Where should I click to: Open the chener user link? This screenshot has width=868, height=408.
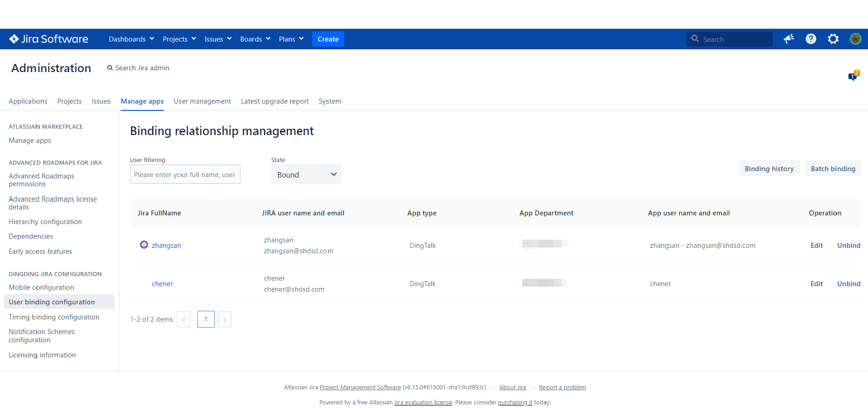tap(162, 284)
